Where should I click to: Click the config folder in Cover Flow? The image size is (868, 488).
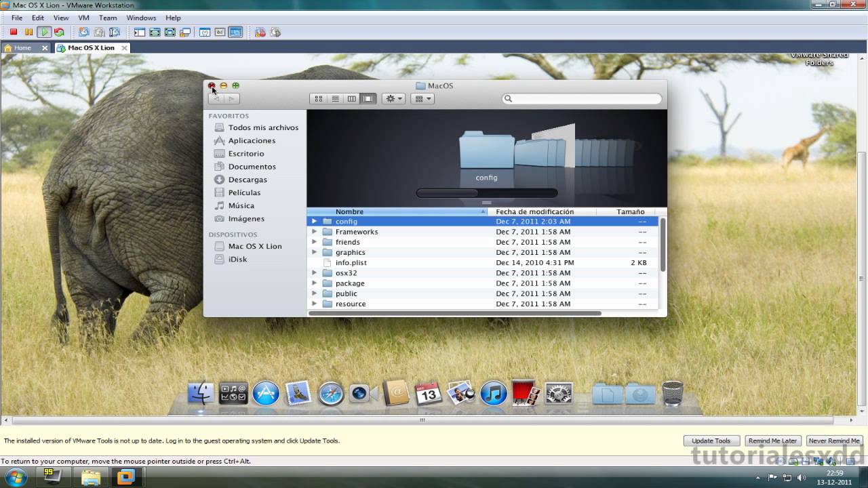click(x=486, y=150)
